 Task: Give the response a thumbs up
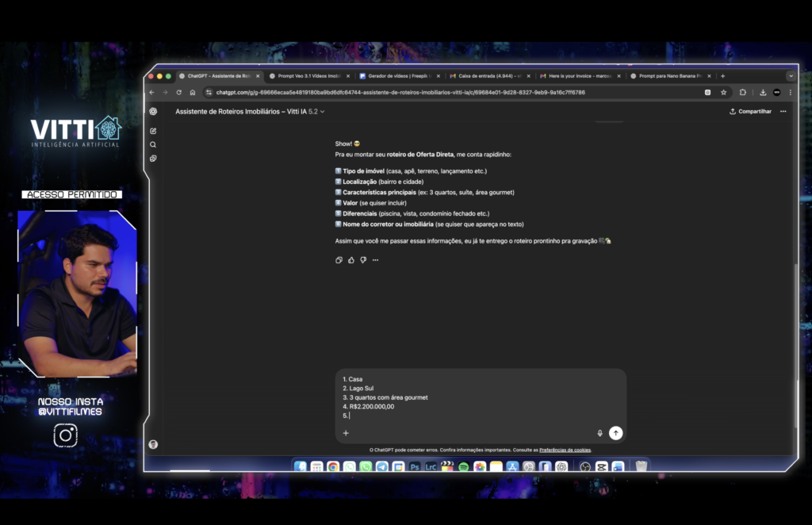click(351, 260)
